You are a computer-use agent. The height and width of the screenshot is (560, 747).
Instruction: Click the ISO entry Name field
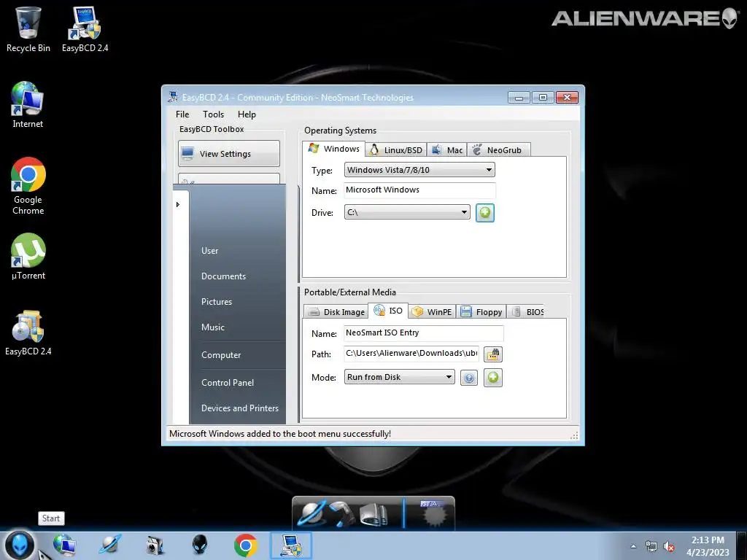[424, 332]
